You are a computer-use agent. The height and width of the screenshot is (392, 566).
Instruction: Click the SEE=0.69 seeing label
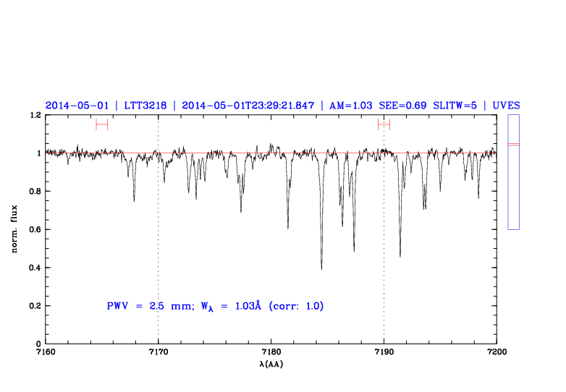402,105
